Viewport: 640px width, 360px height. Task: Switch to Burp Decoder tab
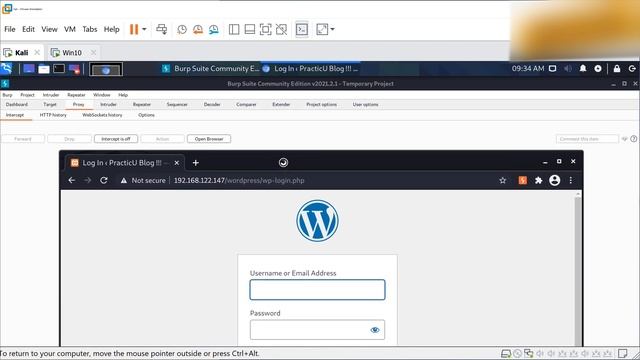tap(212, 104)
